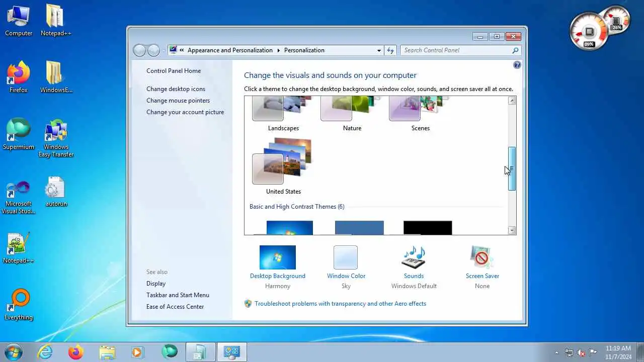
Task: Show hidden tray icons arrow
Action: click(556, 352)
